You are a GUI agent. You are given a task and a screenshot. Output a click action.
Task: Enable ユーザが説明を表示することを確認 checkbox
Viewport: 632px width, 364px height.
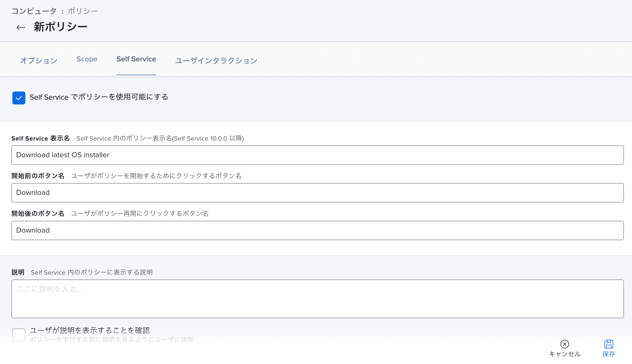(x=19, y=335)
